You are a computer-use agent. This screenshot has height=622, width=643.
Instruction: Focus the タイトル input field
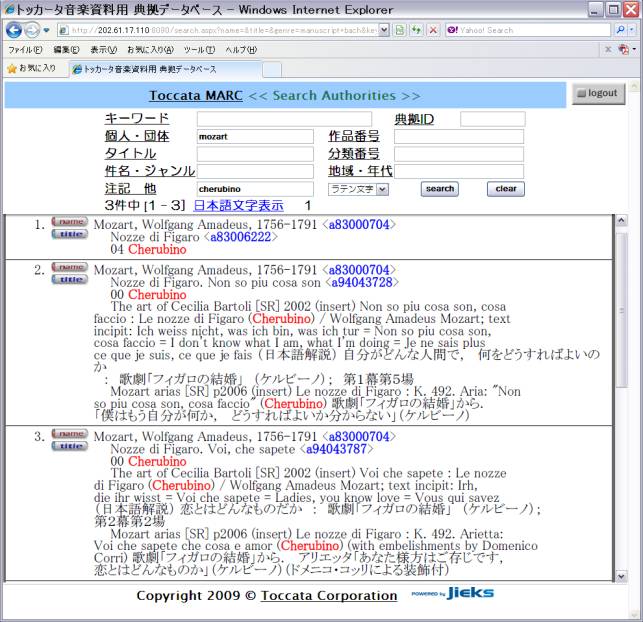coord(255,154)
